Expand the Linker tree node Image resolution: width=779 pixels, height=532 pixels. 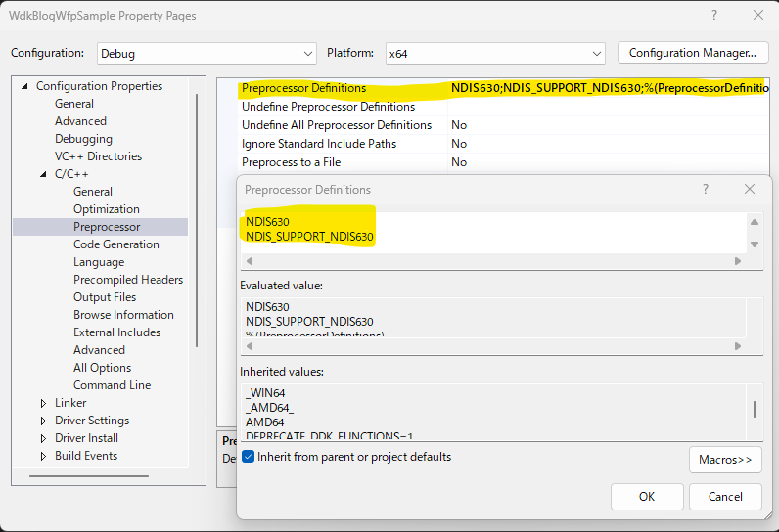point(43,403)
